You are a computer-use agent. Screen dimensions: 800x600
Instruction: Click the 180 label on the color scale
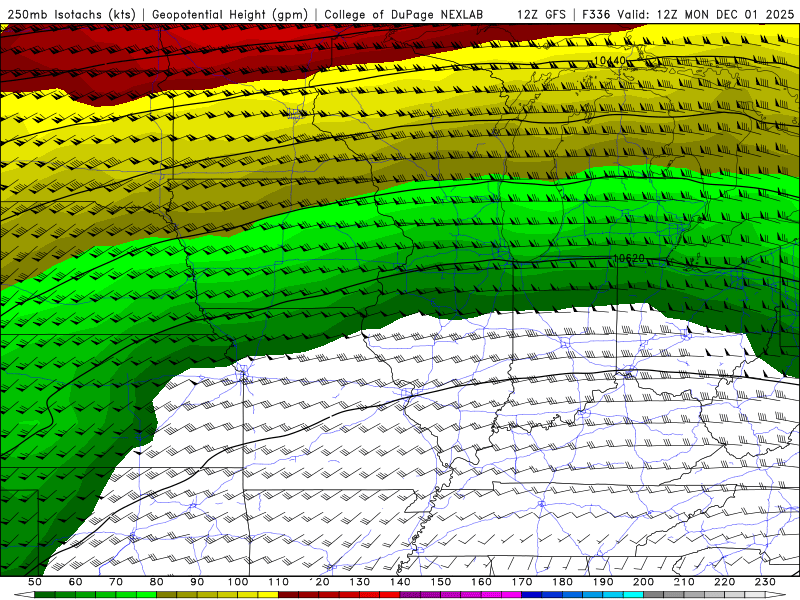tap(562, 582)
